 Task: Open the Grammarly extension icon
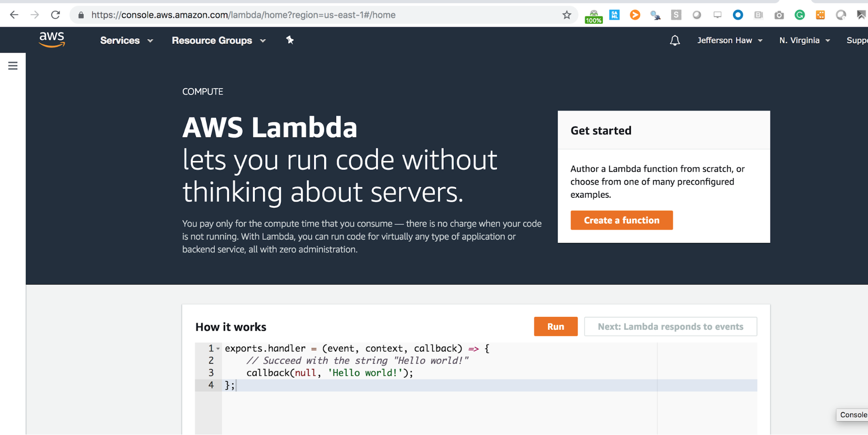coord(799,15)
